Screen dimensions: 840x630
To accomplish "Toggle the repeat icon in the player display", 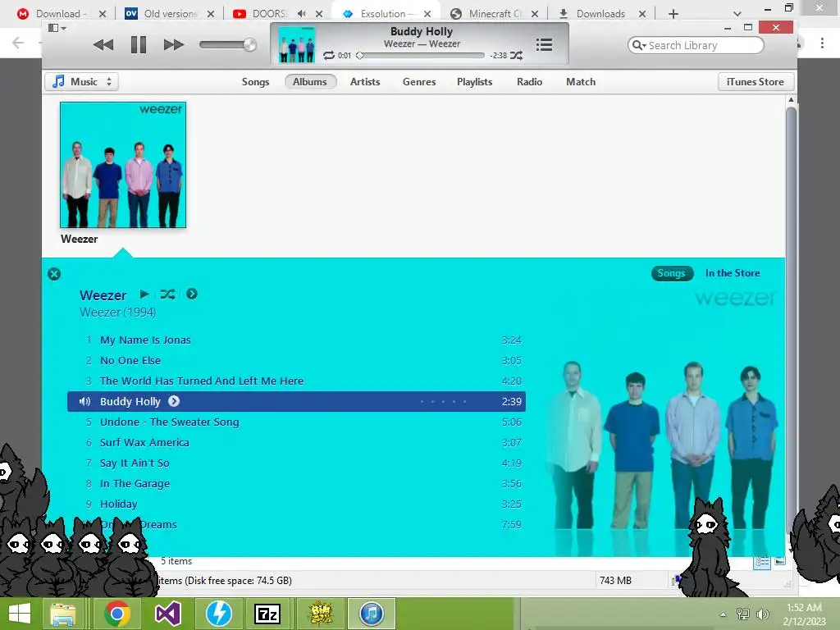I will click(x=328, y=55).
